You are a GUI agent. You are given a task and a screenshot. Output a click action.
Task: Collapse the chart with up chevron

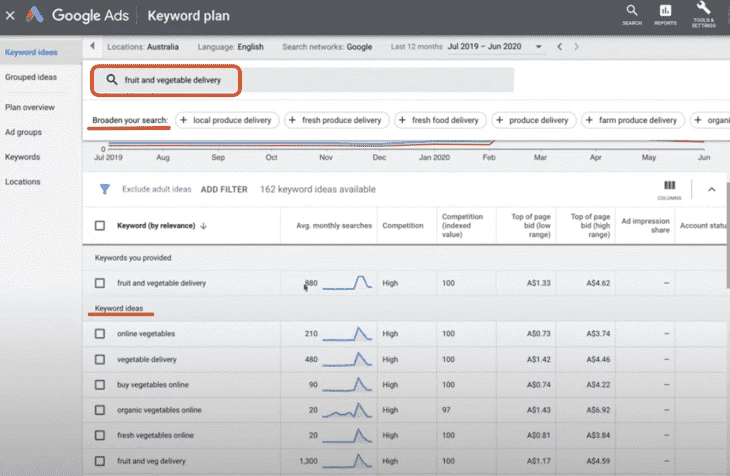(711, 189)
